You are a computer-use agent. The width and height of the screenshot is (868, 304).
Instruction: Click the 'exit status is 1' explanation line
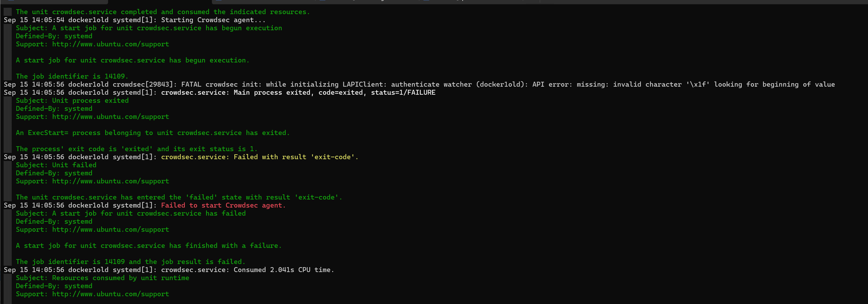pos(136,149)
